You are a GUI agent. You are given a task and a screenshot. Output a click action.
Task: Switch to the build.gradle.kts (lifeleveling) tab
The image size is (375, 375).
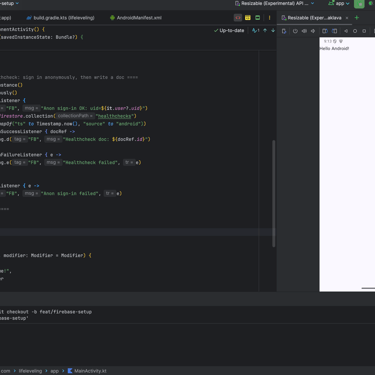[x=60, y=18]
